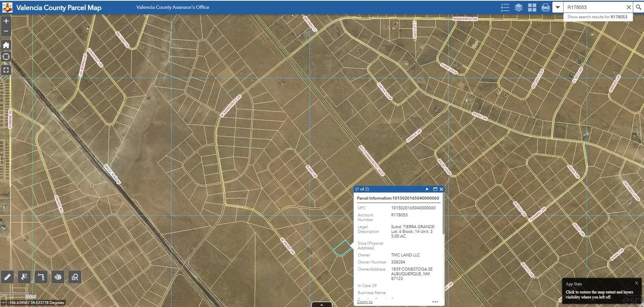Viewport: 644px width, 307px height.
Task: Click inside the R178053 search field
Action: point(594,7)
